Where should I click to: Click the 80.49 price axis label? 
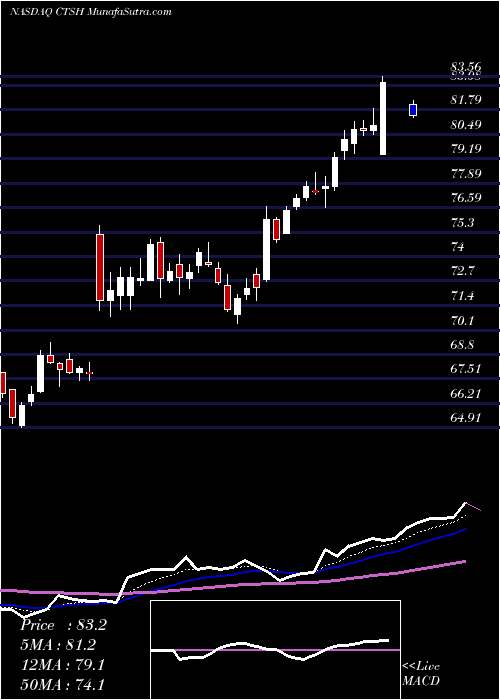(466, 124)
